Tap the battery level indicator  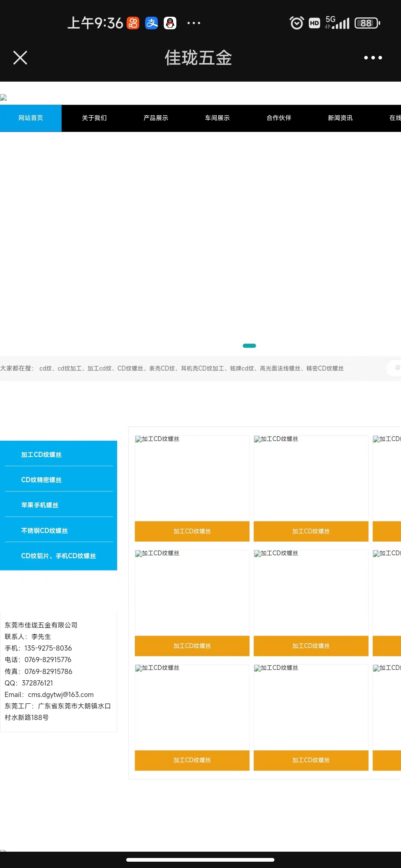(367, 23)
